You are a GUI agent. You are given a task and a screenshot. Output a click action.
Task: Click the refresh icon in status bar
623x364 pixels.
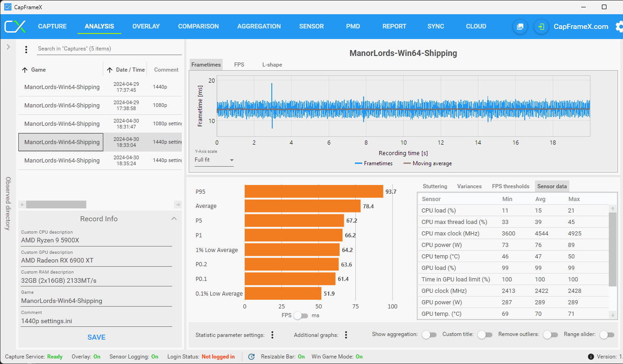pos(251,357)
